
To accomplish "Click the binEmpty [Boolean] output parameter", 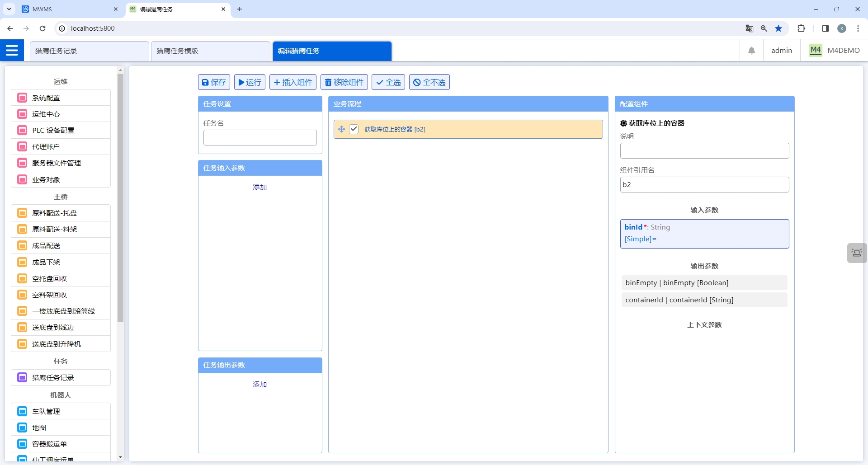I will click(704, 283).
